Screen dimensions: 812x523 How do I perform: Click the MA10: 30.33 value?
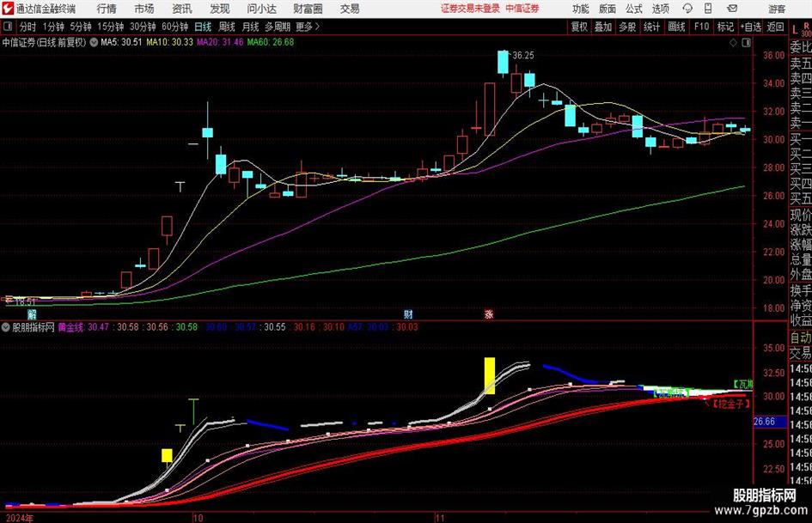[x=170, y=42]
